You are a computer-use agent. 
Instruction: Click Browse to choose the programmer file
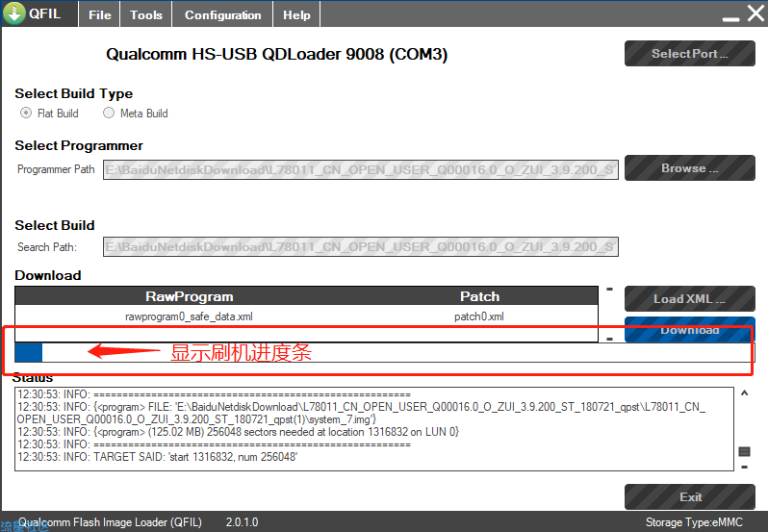690,167
